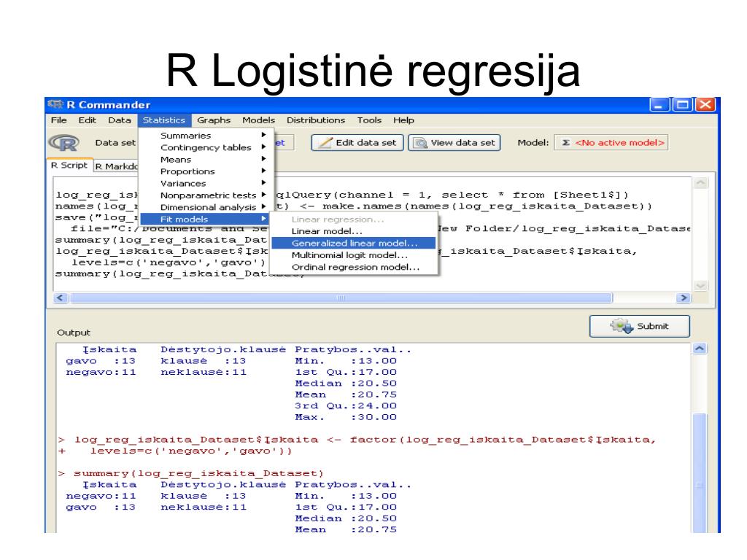The height and width of the screenshot is (560, 747).
Task: Expand the Fit models submenu
Action: click(206, 219)
